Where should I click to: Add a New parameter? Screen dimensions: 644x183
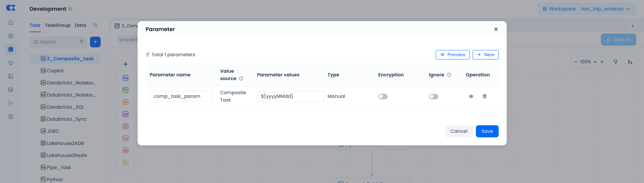coord(485,55)
